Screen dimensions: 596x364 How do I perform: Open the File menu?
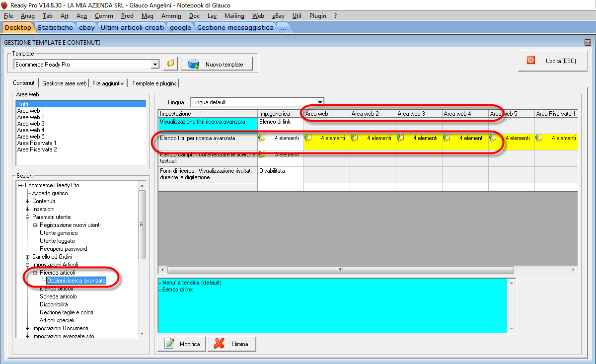pos(8,16)
